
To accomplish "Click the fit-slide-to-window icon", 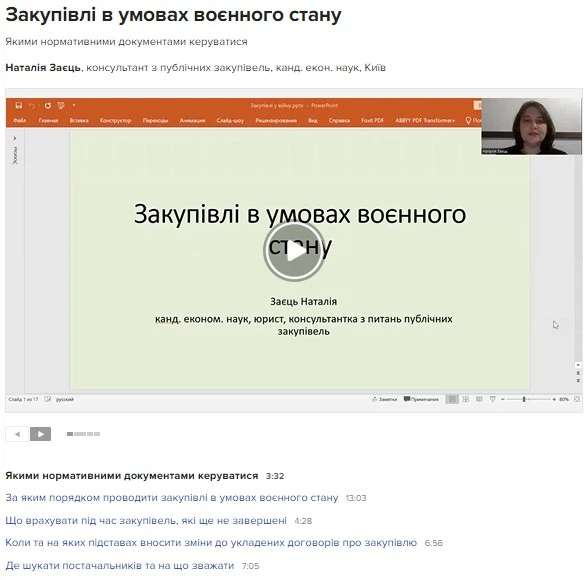I will 577,399.
